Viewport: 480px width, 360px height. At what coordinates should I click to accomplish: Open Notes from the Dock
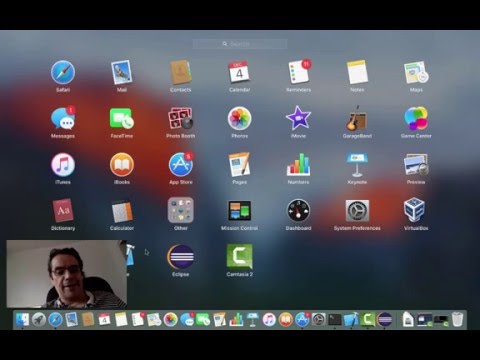coord(121,320)
